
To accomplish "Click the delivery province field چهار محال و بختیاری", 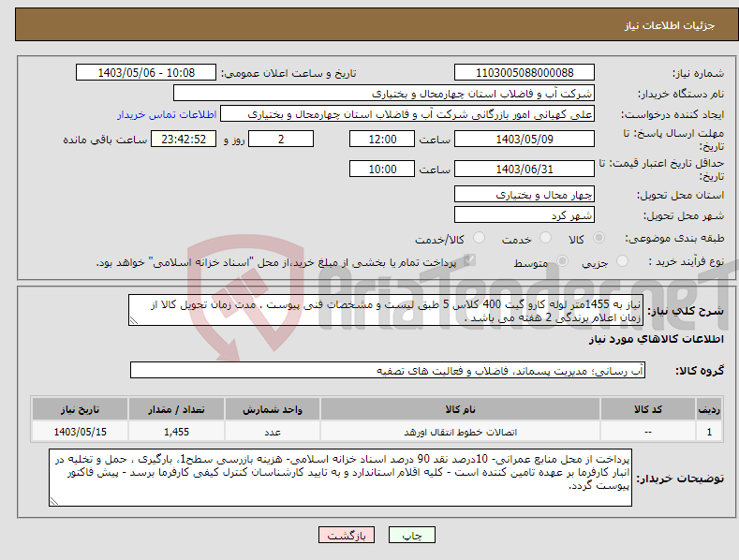I will tap(525, 194).
